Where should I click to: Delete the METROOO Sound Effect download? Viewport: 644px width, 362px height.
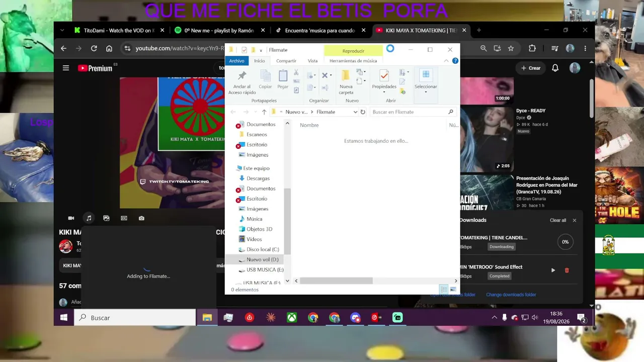click(x=567, y=270)
